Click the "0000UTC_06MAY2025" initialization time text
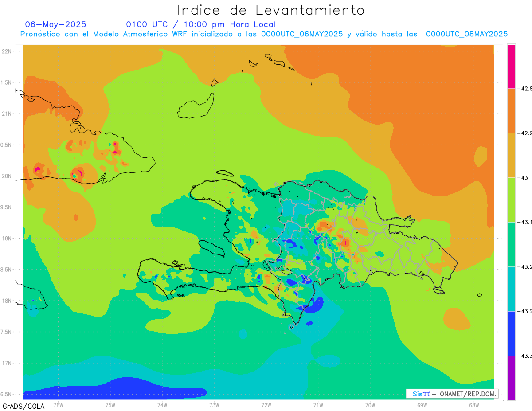Image resolution: width=532 pixels, height=411 pixels. point(302,34)
